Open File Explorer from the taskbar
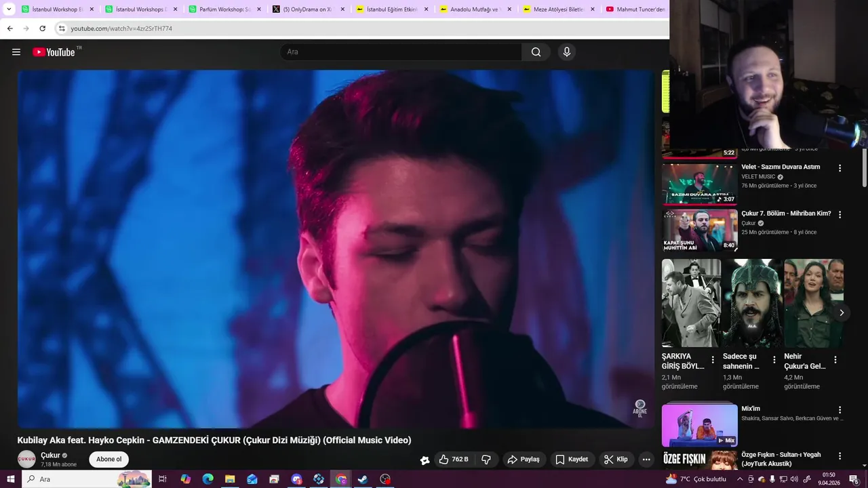The width and height of the screenshot is (868, 488). tap(230, 479)
